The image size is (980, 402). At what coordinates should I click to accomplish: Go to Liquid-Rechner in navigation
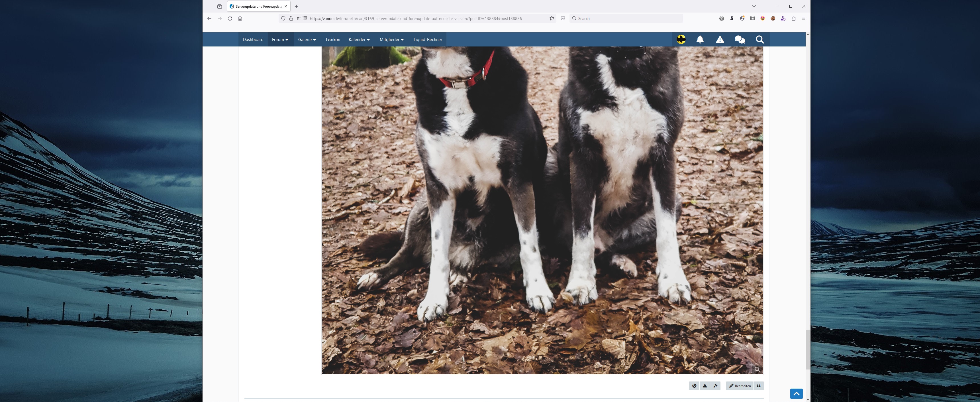click(428, 40)
